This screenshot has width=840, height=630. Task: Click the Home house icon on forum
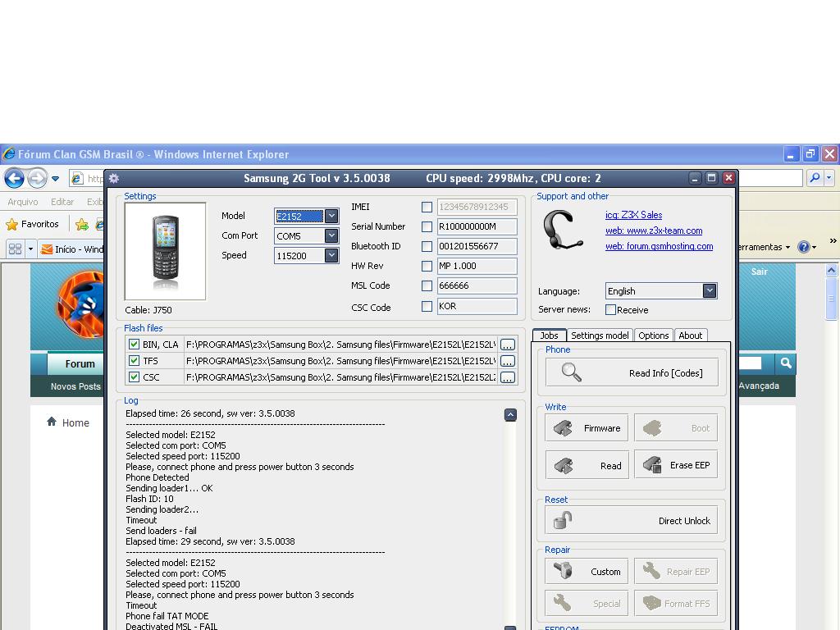click(52, 422)
